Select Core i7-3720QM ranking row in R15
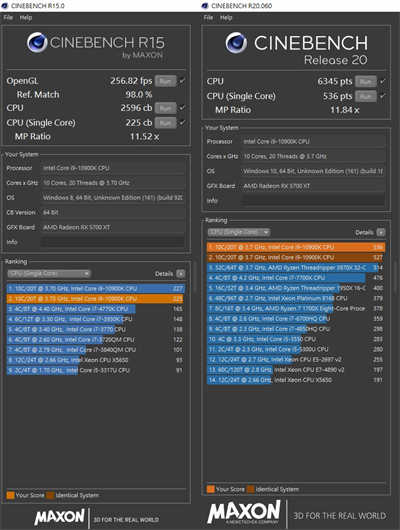 [95, 339]
